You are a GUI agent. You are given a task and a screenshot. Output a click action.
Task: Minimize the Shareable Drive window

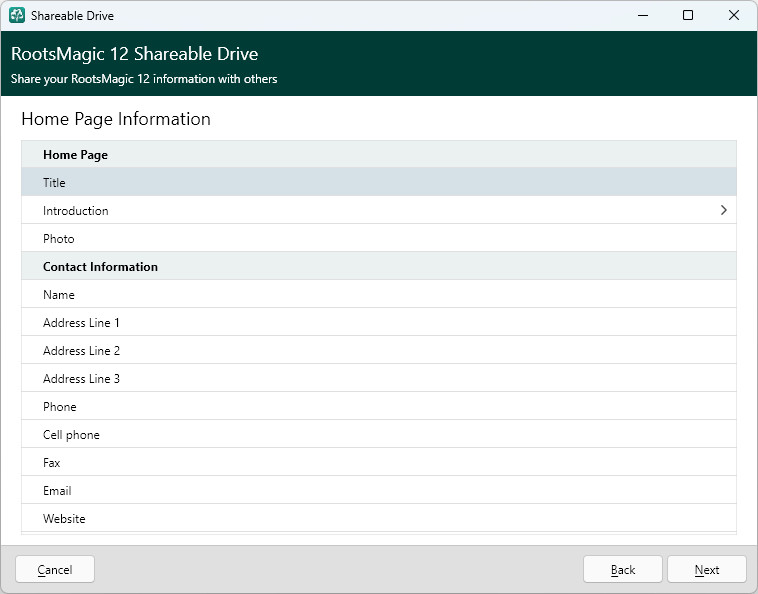643,15
